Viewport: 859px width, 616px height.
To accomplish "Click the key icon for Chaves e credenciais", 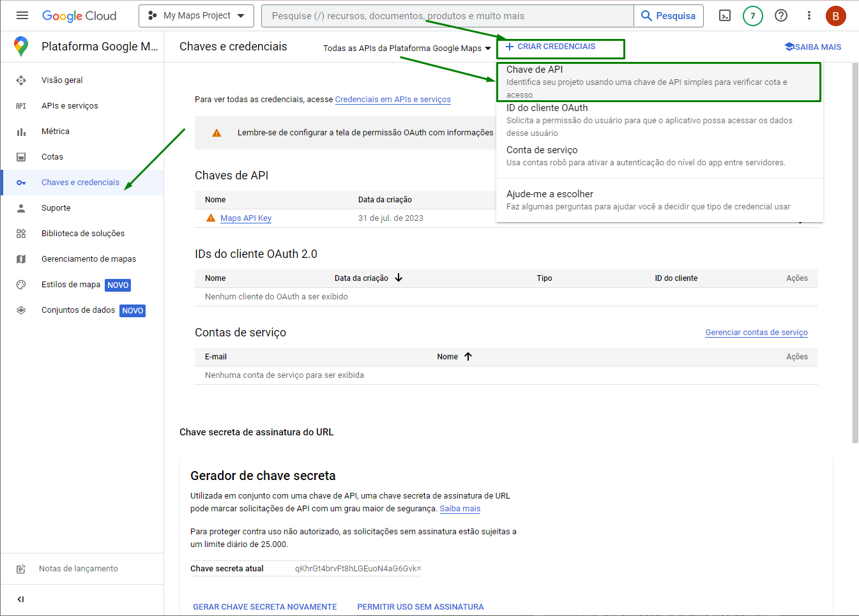I will tap(21, 183).
